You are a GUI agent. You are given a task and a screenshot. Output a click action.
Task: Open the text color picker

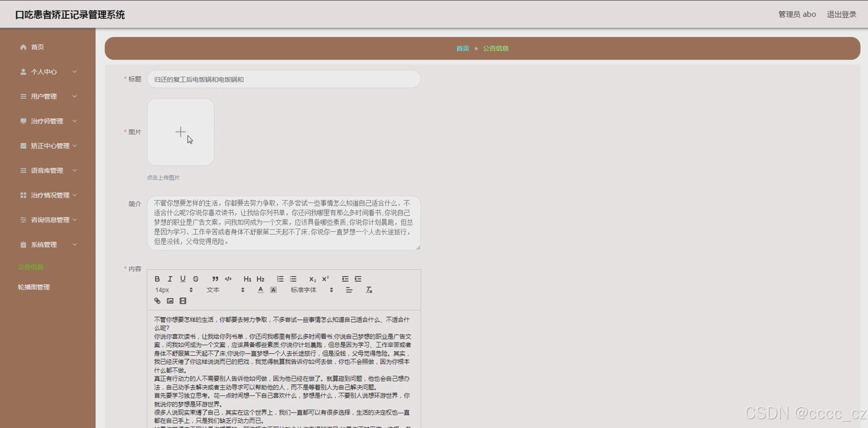[x=261, y=290]
